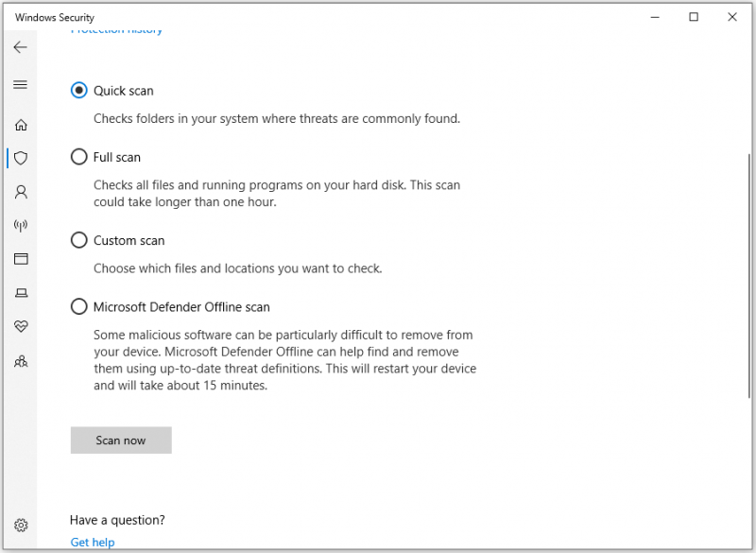Open Settings gear in sidebar
This screenshot has height=553, width=756.
click(x=21, y=525)
